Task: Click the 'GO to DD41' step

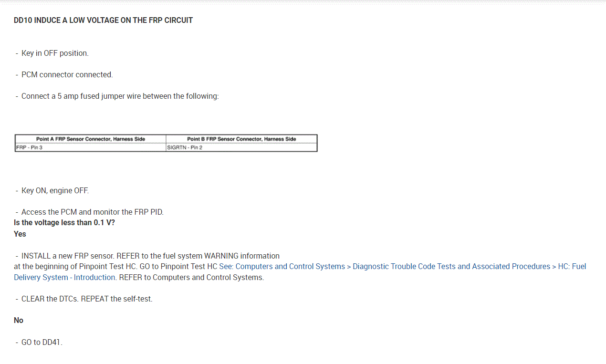Action: (42, 342)
